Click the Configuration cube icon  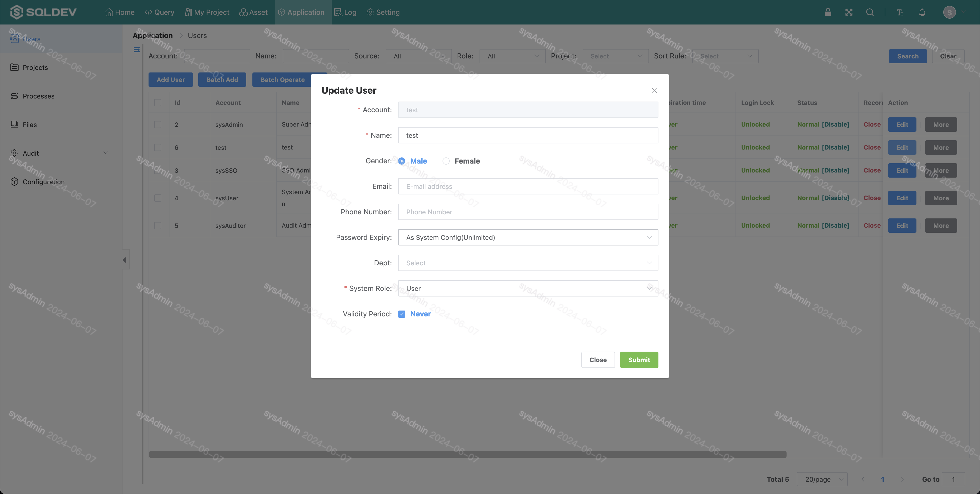(x=15, y=181)
